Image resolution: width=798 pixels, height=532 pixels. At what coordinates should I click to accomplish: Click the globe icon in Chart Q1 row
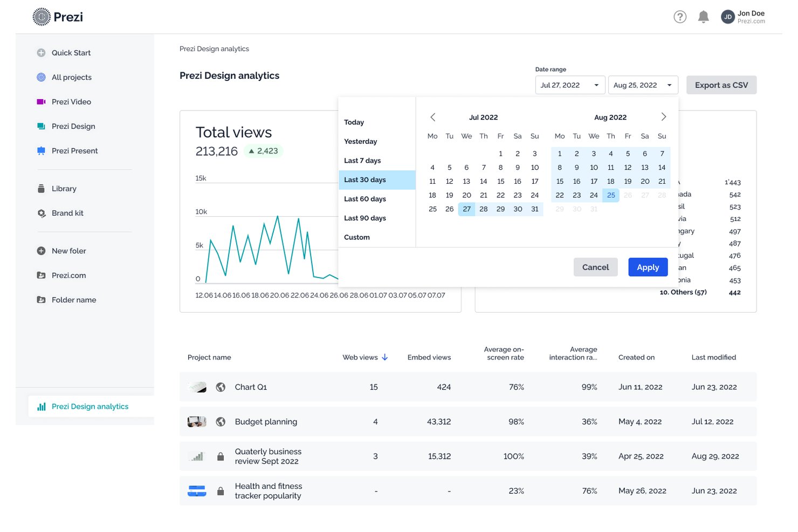[221, 387]
